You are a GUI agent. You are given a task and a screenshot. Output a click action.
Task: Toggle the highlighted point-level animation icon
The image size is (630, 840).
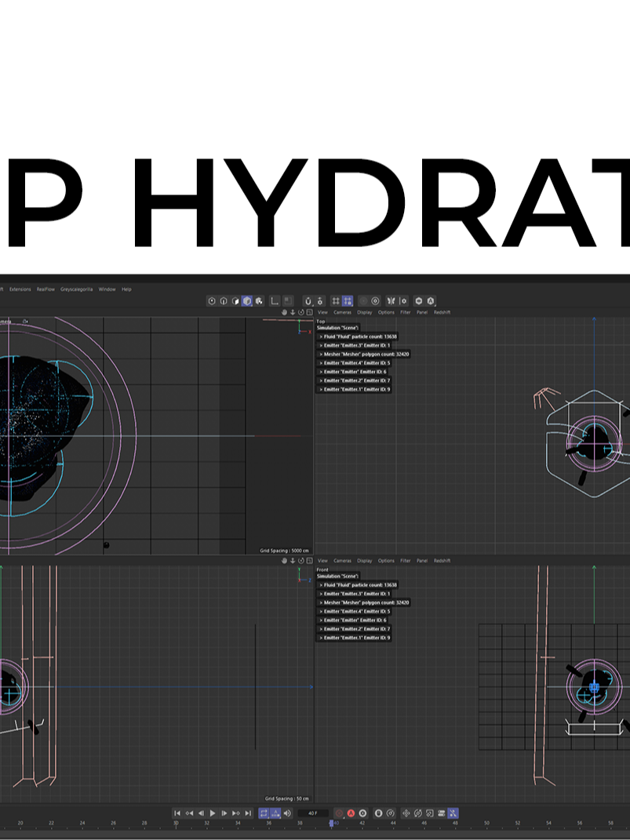pyautogui.click(x=453, y=813)
